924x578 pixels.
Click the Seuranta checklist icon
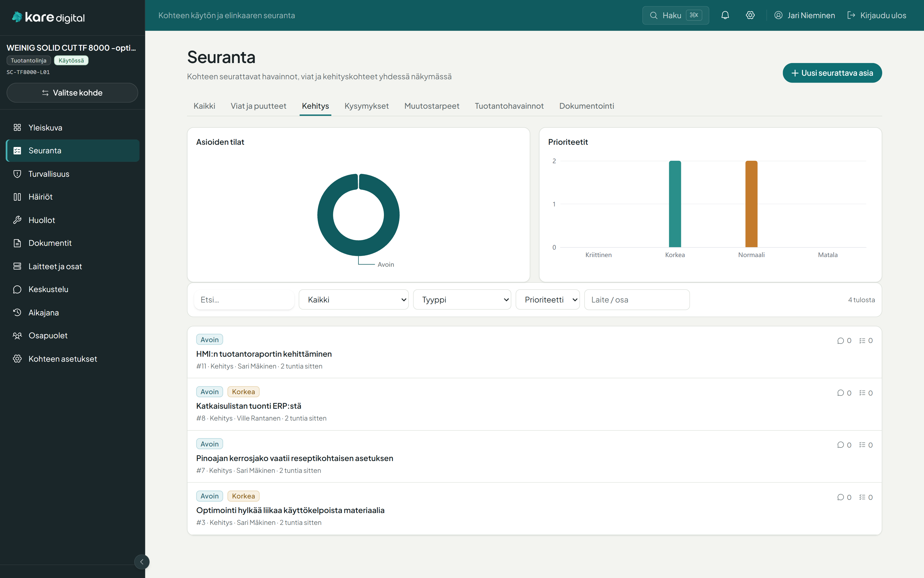(x=17, y=151)
